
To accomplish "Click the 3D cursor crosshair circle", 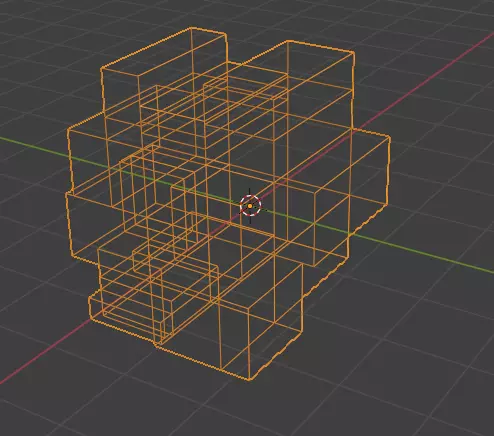I will click(x=250, y=206).
